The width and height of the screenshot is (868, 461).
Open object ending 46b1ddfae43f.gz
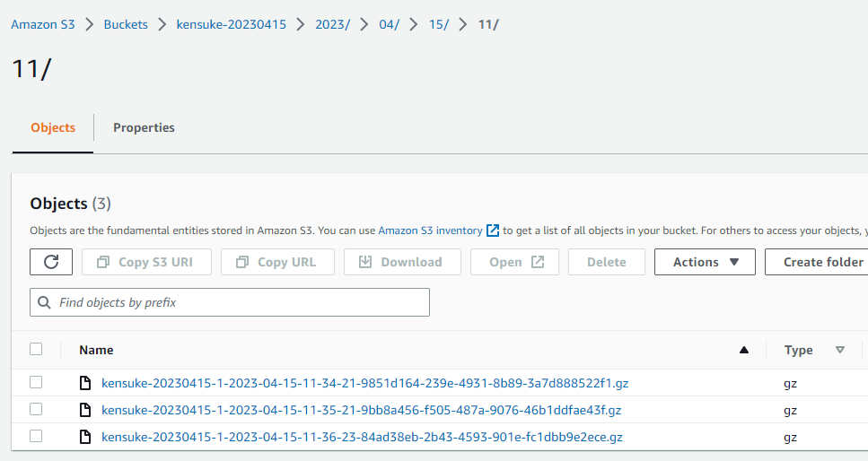coord(362,410)
